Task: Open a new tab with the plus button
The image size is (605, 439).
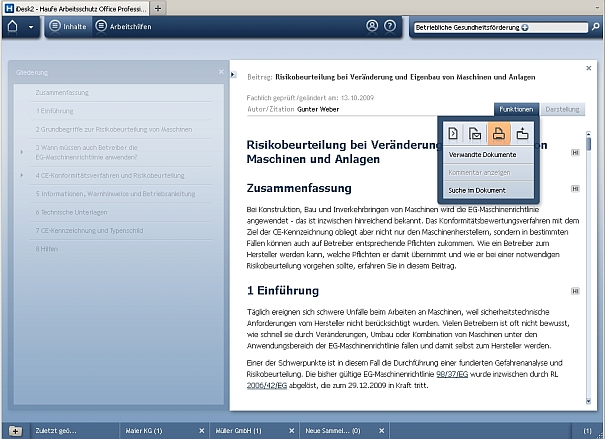Action: click(x=158, y=8)
